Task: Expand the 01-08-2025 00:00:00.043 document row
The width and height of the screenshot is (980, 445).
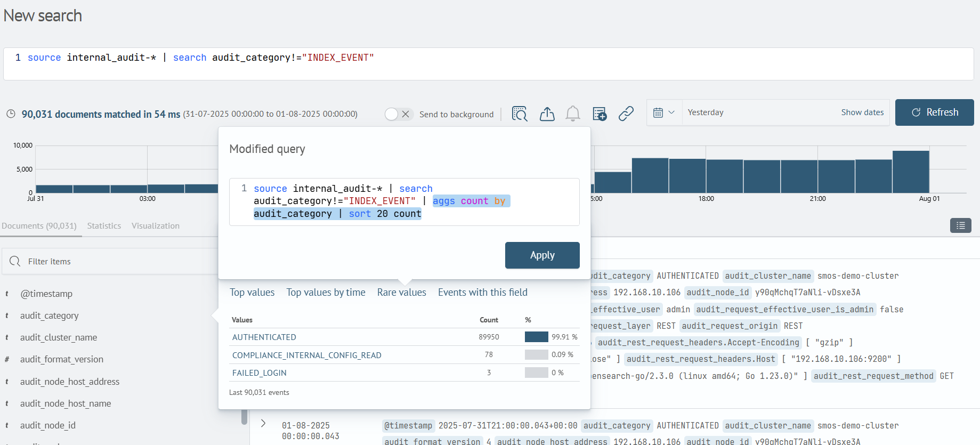Action: (263, 423)
